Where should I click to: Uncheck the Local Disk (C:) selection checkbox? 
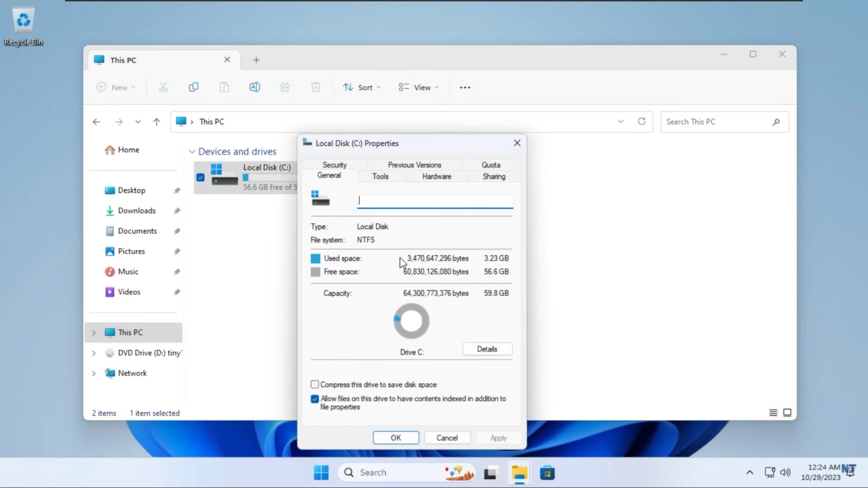click(200, 177)
